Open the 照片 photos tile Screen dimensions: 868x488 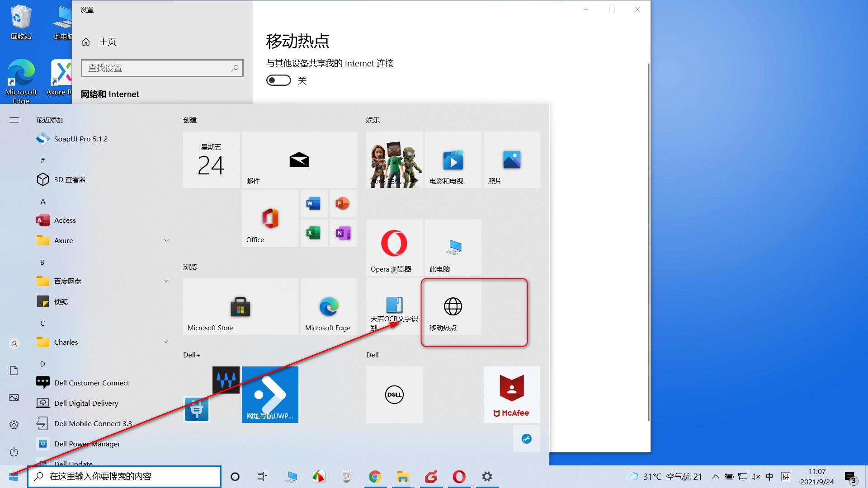[x=512, y=160]
